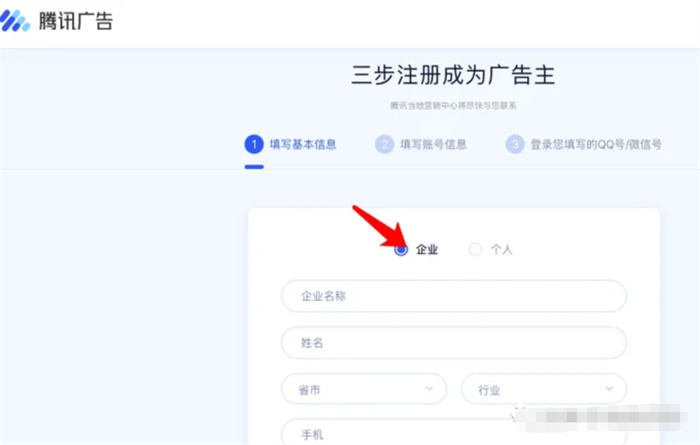The height and width of the screenshot is (445, 700).
Task: Click the WeChat watermark icon at bottom
Action: coord(520,411)
